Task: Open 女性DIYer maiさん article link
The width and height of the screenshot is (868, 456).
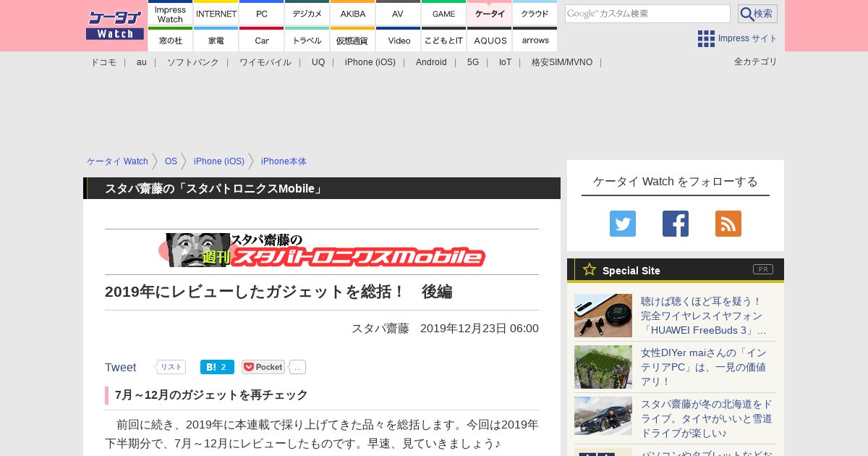Action: coord(704,367)
